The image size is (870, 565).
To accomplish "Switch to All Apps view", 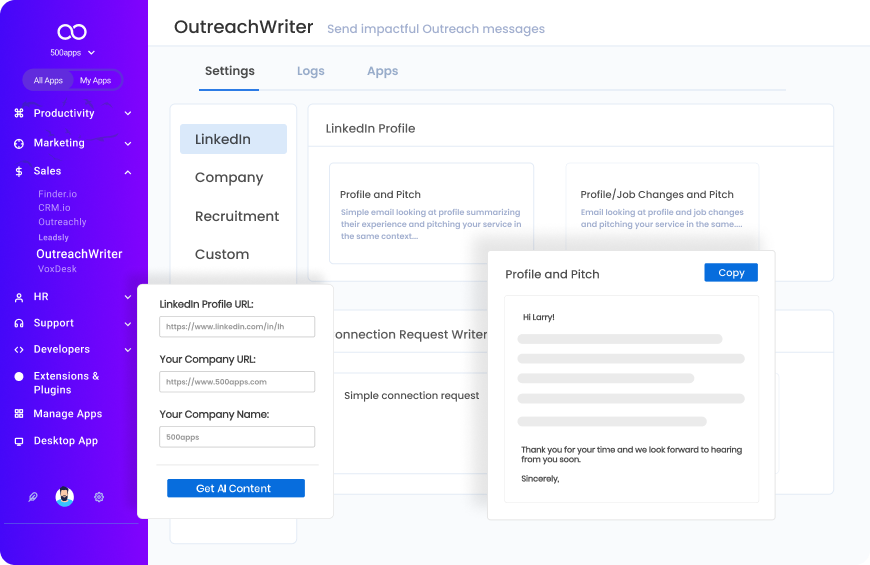I will (48, 80).
